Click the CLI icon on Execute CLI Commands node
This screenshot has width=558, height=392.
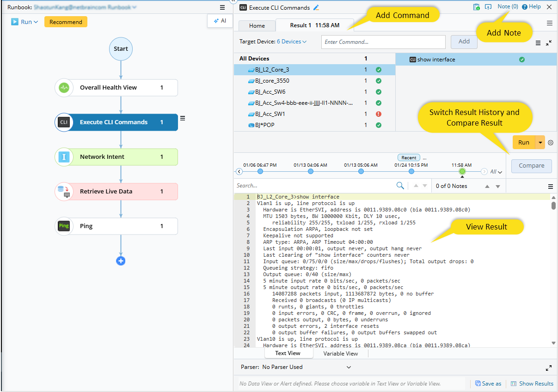(64, 122)
